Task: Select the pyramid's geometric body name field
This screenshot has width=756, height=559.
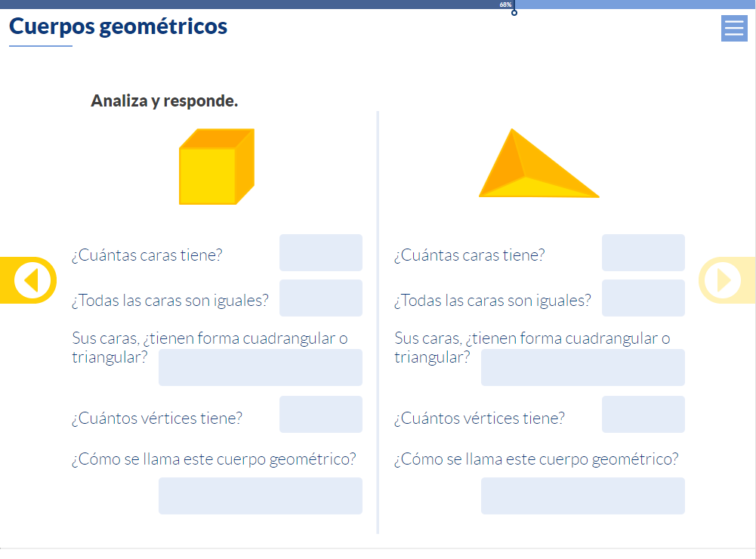Action: pos(582,496)
